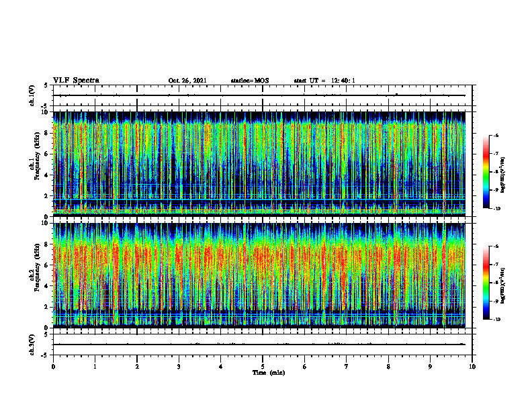Click the "VLF Spectra" plot title
The image size is (532, 411).
pos(76,81)
